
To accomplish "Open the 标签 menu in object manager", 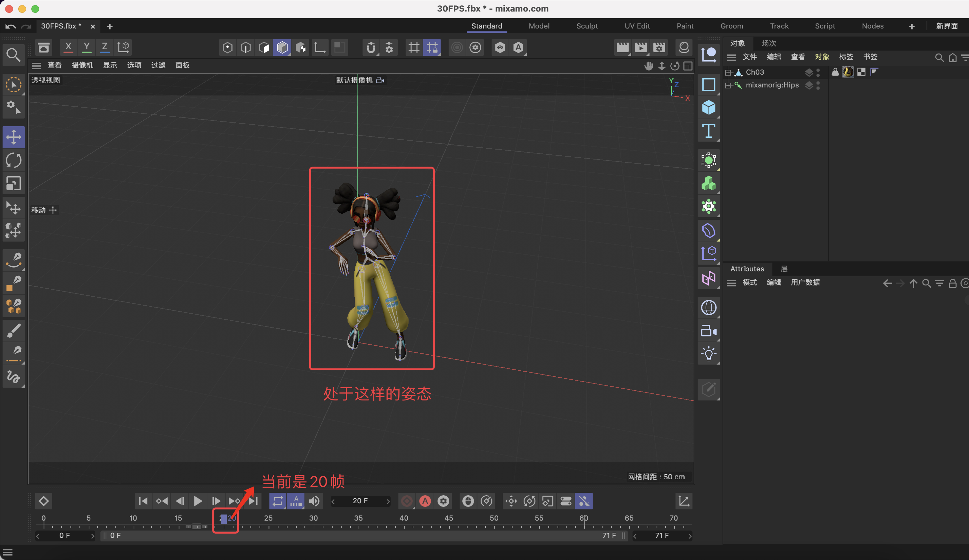I will 846,57.
